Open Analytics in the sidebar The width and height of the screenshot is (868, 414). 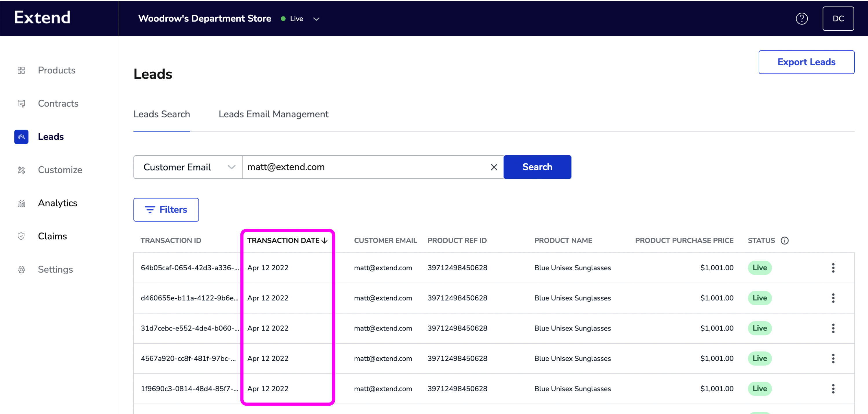point(58,203)
